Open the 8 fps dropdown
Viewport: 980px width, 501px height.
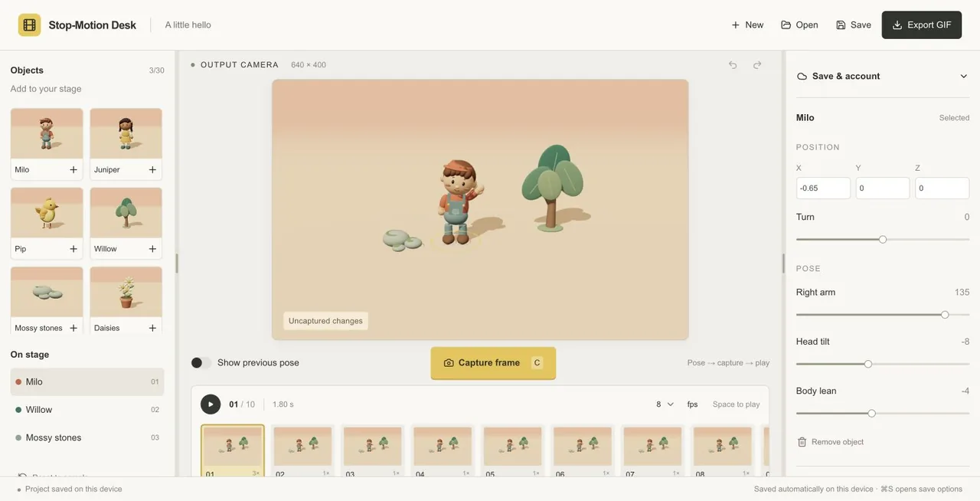coord(664,404)
